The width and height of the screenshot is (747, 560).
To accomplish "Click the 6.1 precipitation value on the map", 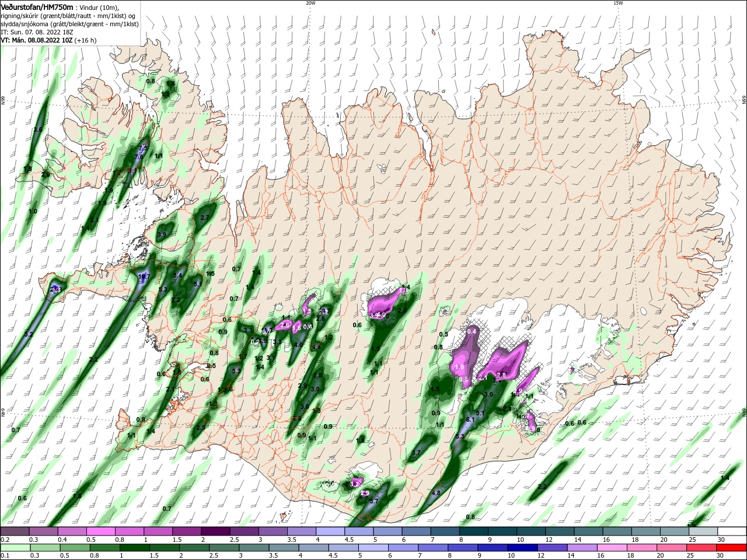I will 470,420.
